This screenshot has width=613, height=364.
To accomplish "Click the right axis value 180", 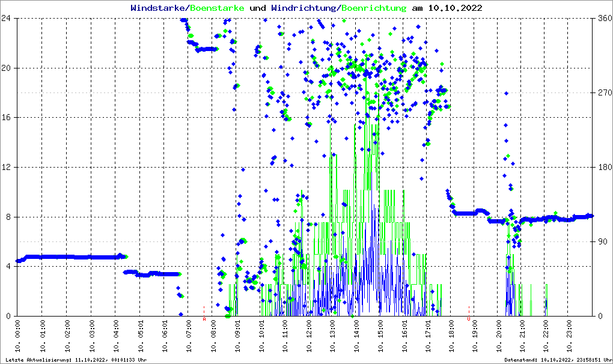I will coord(605,167).
